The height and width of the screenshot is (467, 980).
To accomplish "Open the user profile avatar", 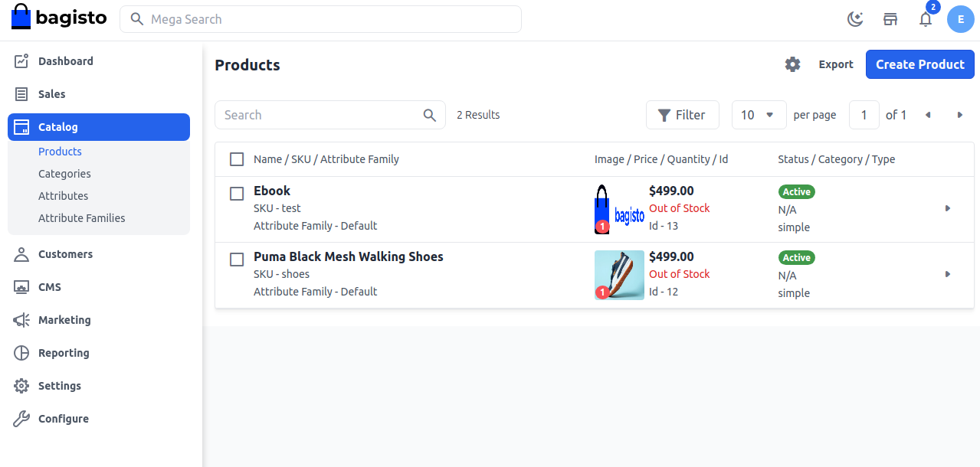I will [960, 19].
